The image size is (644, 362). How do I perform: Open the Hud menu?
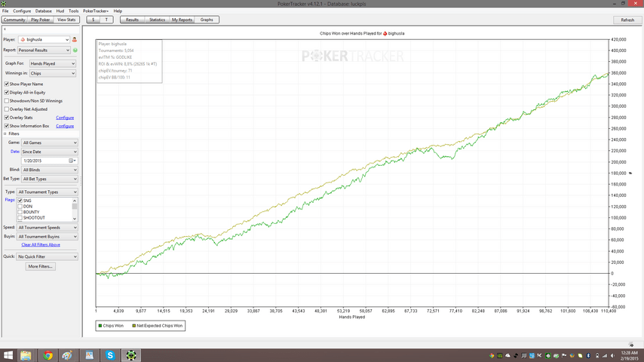[x=60, y=11]
